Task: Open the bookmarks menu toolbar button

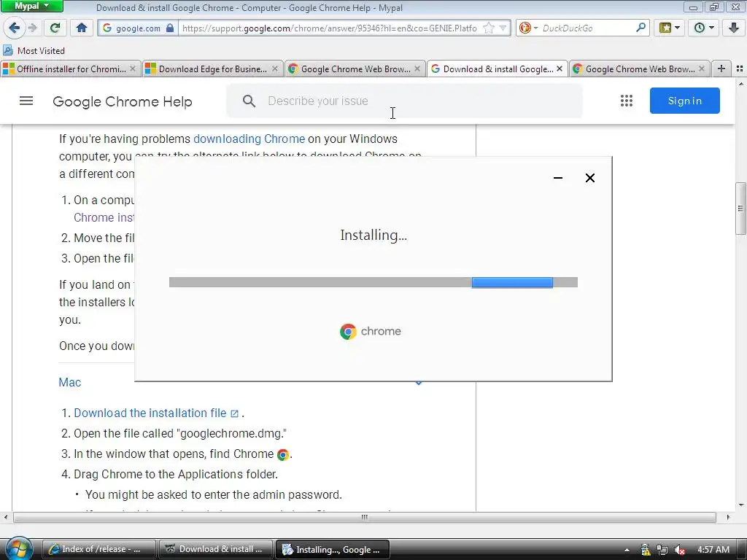Action: 669,28
